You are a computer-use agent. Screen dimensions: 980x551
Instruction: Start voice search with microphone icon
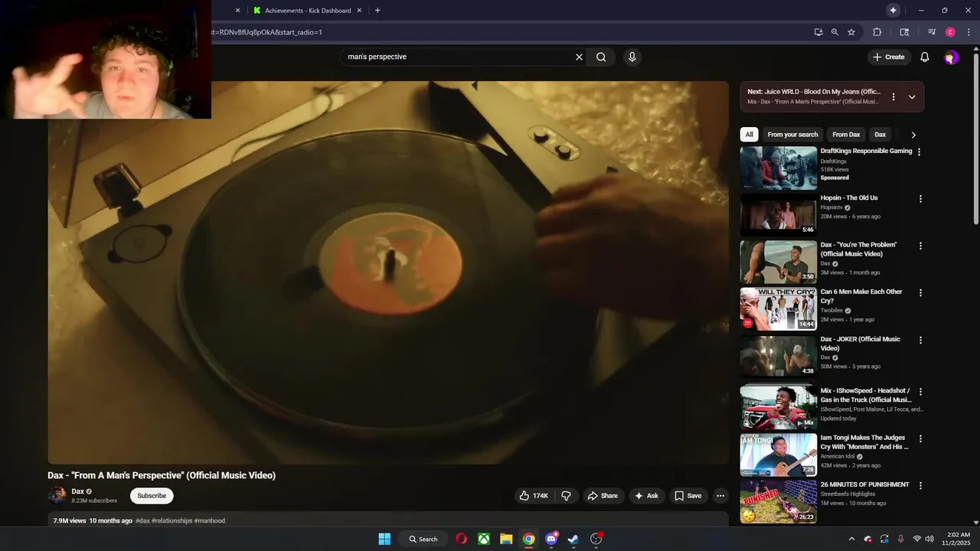pos(632,57)
